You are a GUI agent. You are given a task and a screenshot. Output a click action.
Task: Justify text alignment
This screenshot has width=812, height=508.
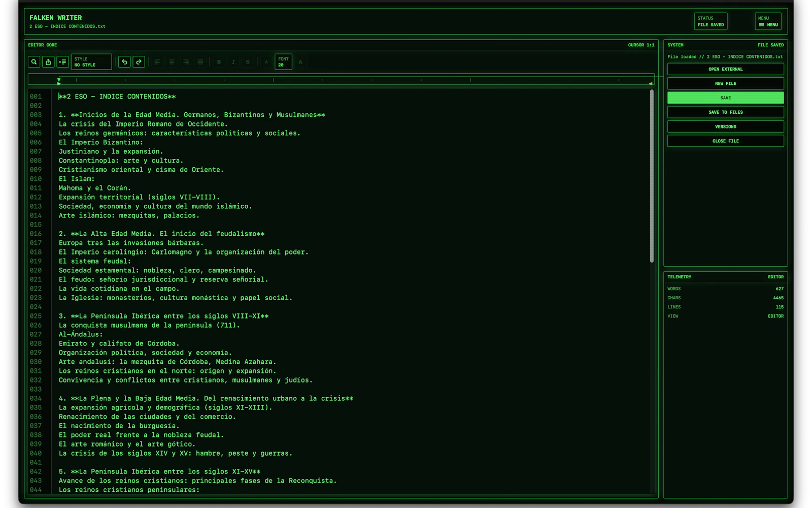(x=200, y=62)
